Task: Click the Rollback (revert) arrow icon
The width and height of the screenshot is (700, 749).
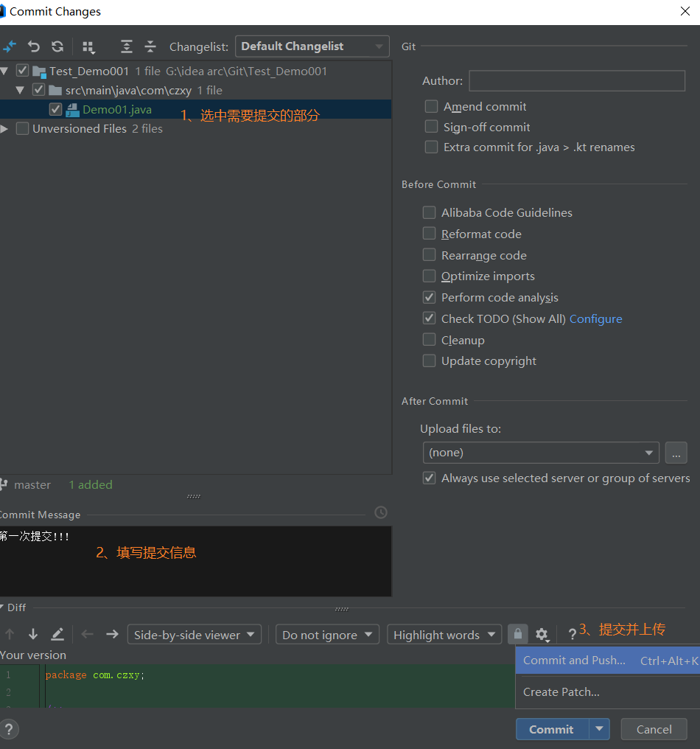Action: point(33,46)
